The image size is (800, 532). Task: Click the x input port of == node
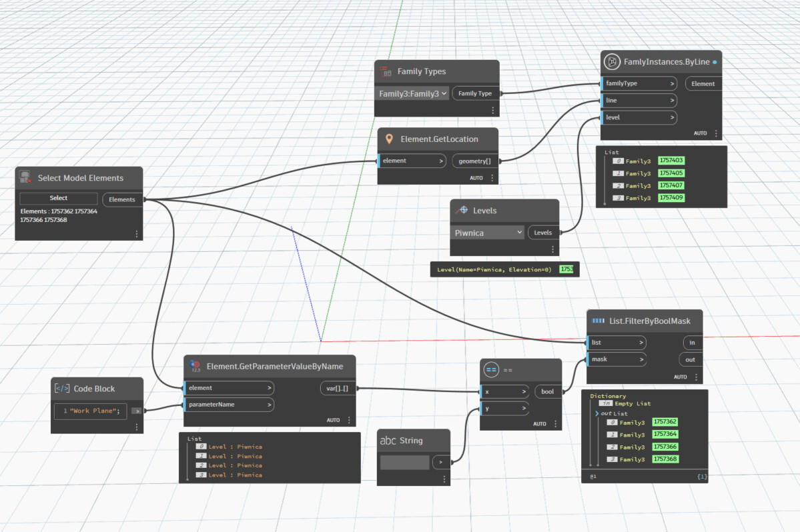(504, 391)
